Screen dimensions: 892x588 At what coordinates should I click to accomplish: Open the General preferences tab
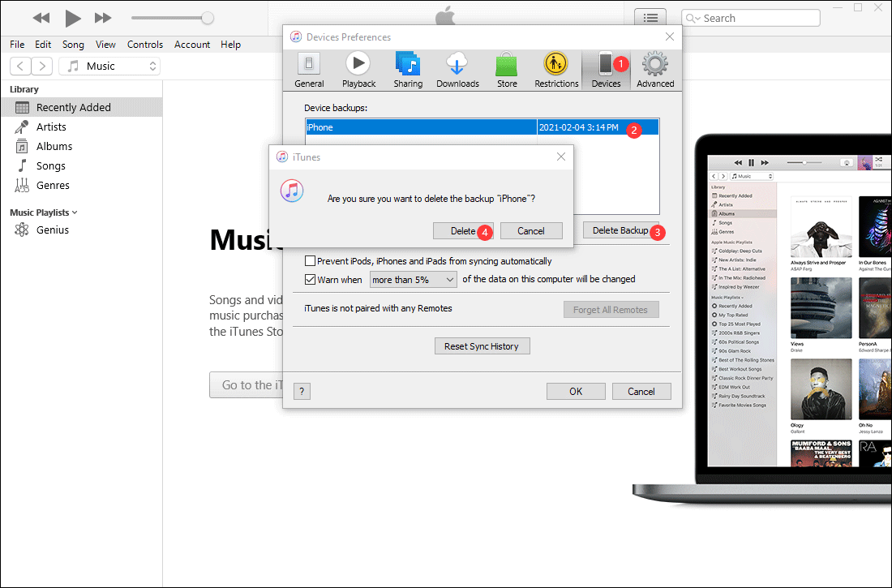point(309,70)
